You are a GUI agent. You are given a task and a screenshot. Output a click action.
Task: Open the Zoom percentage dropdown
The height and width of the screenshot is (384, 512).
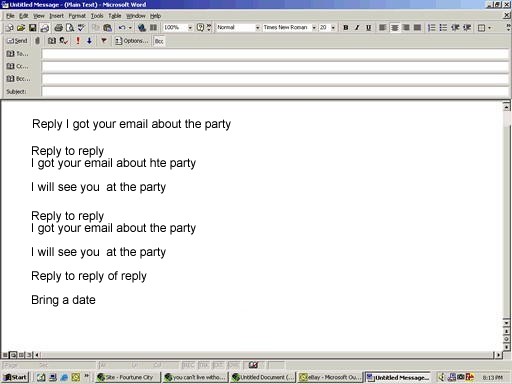(190, 28)
